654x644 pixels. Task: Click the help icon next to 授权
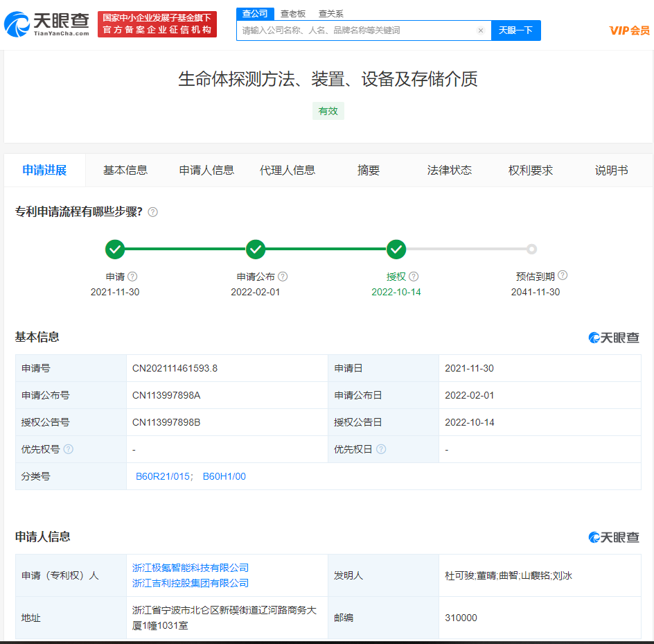tap(414, 277)
